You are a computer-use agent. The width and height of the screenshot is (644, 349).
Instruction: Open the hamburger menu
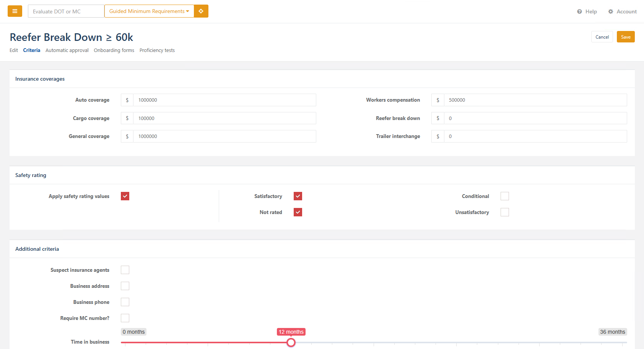(x=15, y=11)
